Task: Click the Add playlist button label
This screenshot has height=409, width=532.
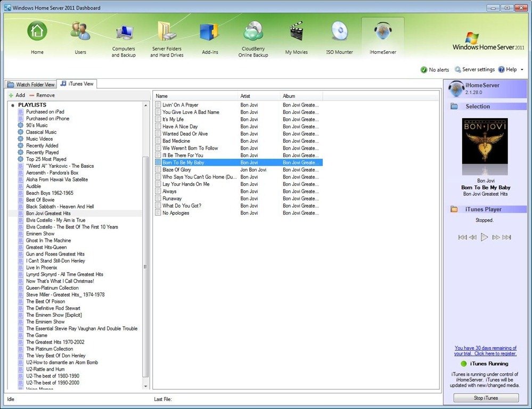Action: click(x=20, y=95)
